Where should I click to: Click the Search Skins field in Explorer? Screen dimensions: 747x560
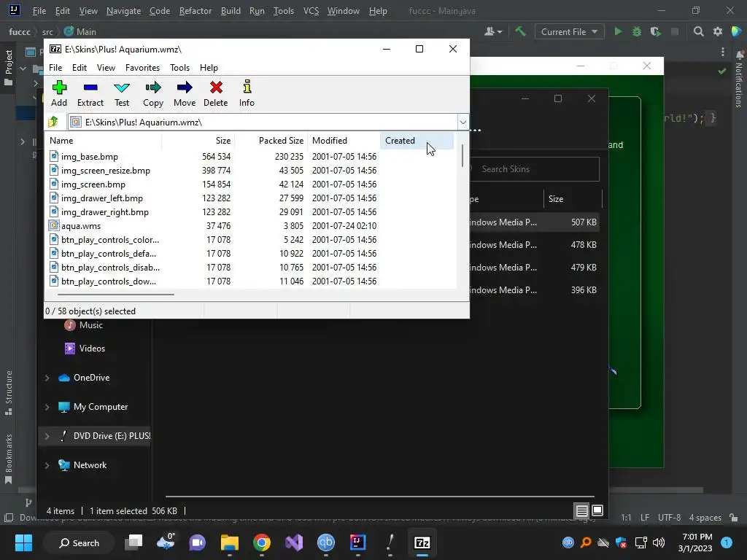point(534,169)
